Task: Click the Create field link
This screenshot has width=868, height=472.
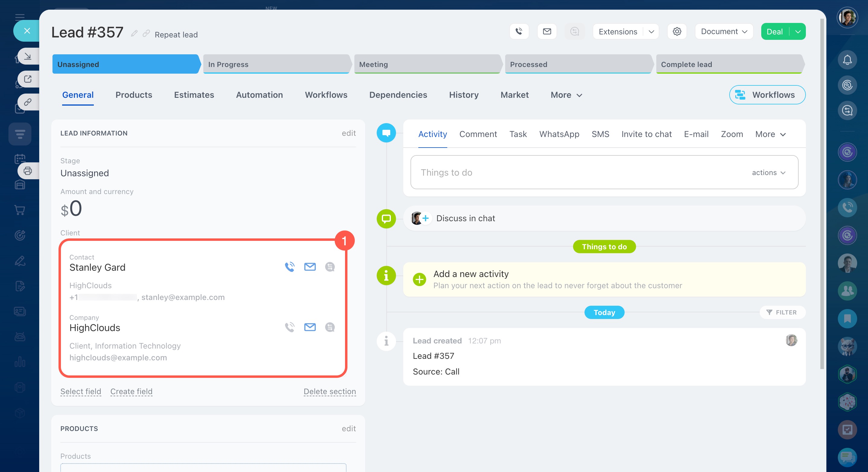Action: [131, 391]
